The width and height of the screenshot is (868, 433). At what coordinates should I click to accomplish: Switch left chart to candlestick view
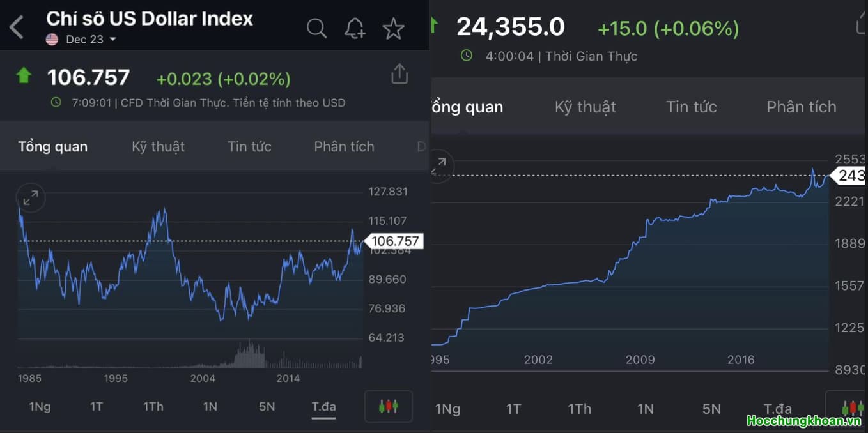(388, 407)
